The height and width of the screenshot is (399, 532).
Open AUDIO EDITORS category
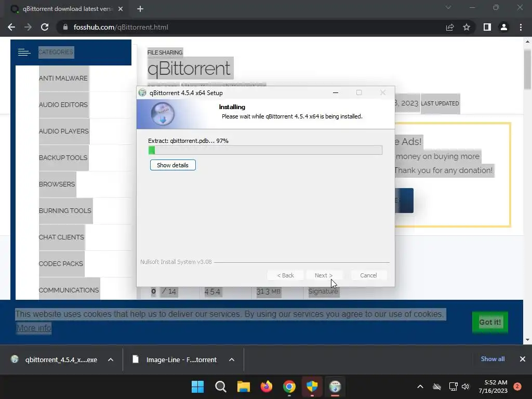[x=63, y=105]
